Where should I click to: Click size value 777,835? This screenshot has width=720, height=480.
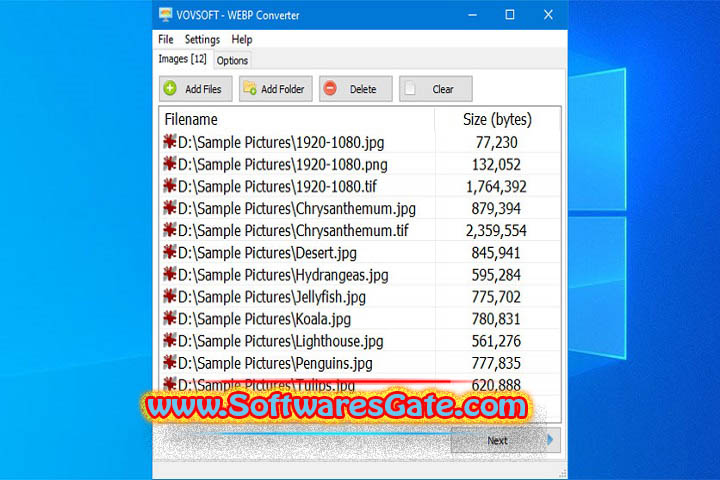[496, 363]
